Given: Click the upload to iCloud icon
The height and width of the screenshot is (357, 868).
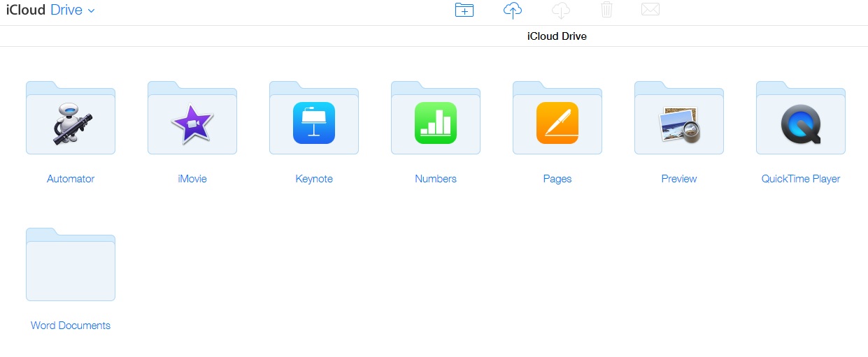Looking at the screenshot, I should pyautogui.click(x=513, y=10).
